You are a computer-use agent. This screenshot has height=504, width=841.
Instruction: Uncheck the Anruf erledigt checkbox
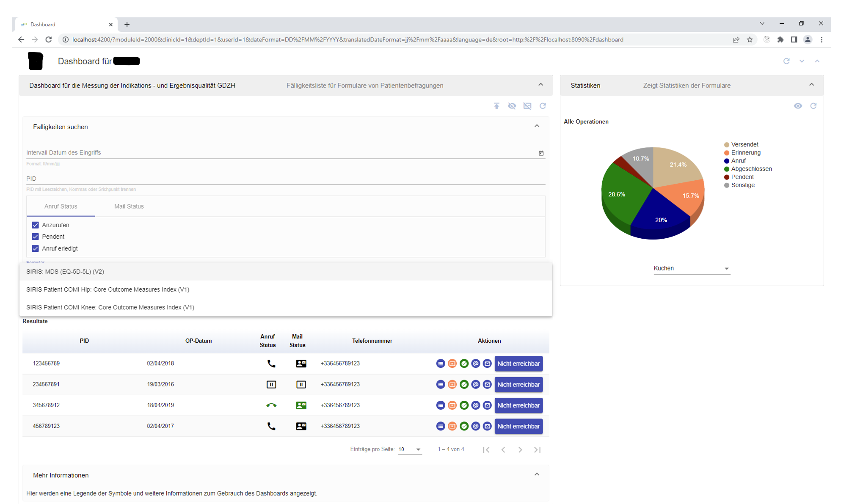coord(35,248)
